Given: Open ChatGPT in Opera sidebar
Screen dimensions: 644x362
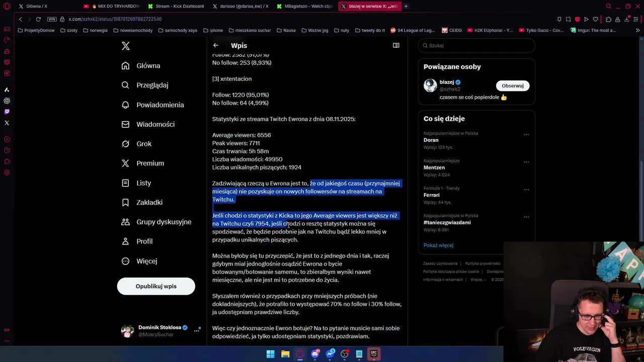Looking at the screenshot, I should [7, 101].
